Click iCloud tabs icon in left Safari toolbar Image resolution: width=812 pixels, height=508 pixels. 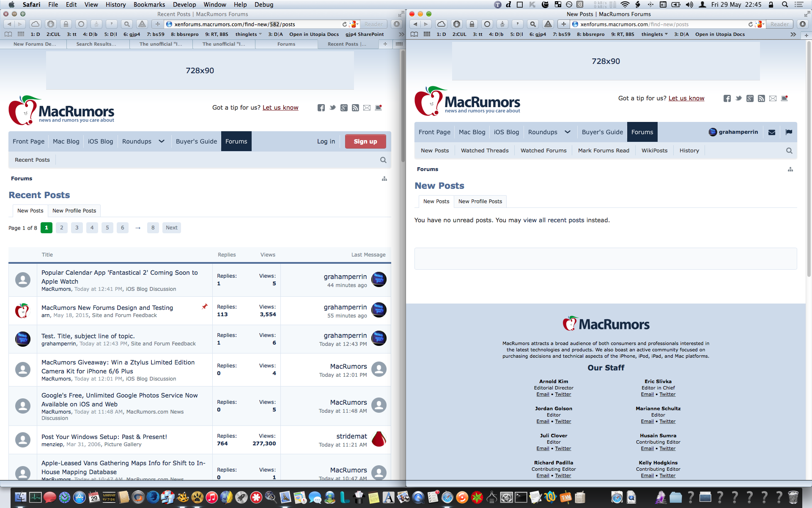click(x=36, y=24)
